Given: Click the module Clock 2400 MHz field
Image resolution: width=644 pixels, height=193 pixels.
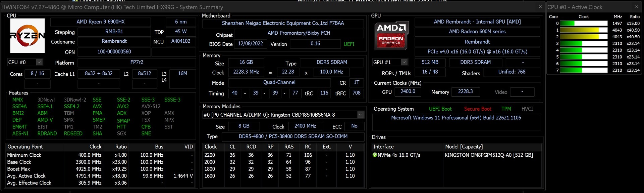Looking at the screenshot, I should click(x=305, y=126).
